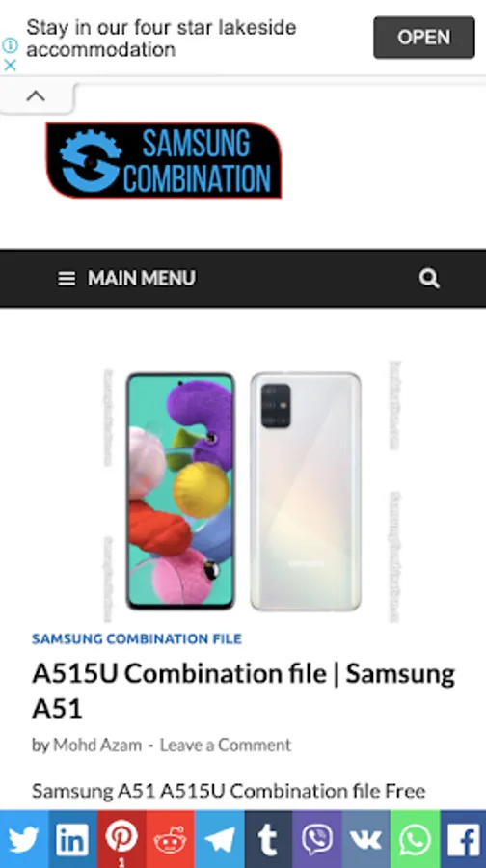Expand the hamburger Main Menu
This screenshot has width=486, height=868.
[126, 278]
